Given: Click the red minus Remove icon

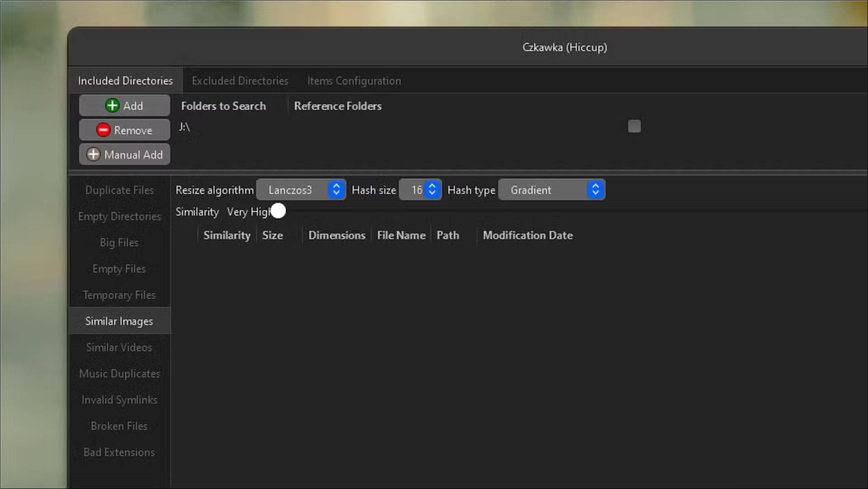Looking at the screenshot, I should click(103, 130).
